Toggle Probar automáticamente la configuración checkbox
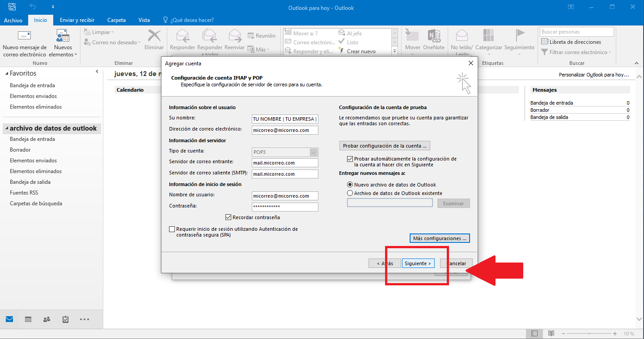 pos(350,159)
